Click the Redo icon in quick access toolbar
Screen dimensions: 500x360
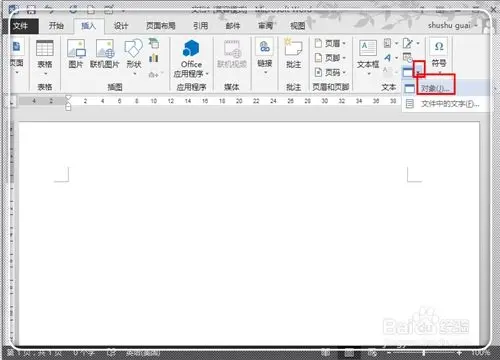click(73, 9)
